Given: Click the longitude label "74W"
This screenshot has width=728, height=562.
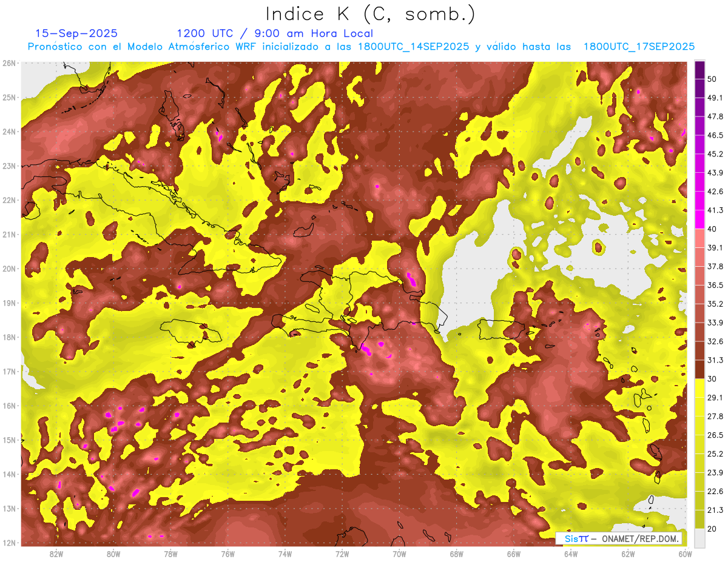Looking at the screenshot, I should pyautogui.click(x=285, y=554).
